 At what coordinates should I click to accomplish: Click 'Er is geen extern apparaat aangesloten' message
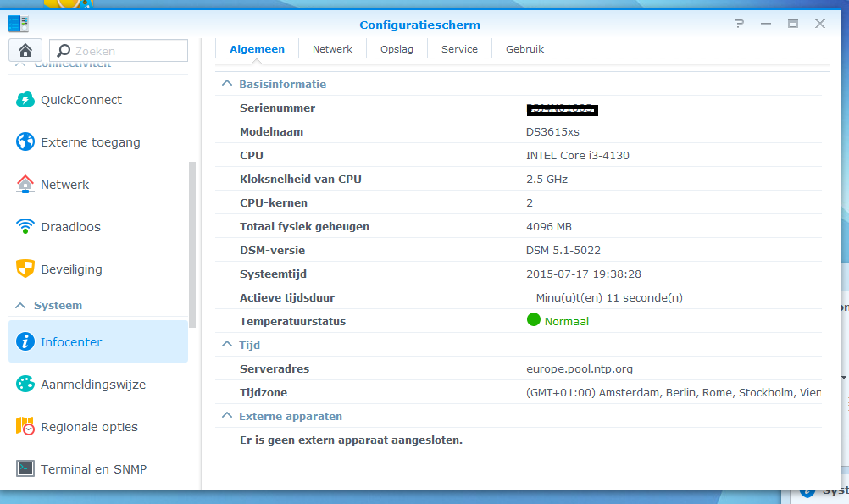tap(351, 440)
